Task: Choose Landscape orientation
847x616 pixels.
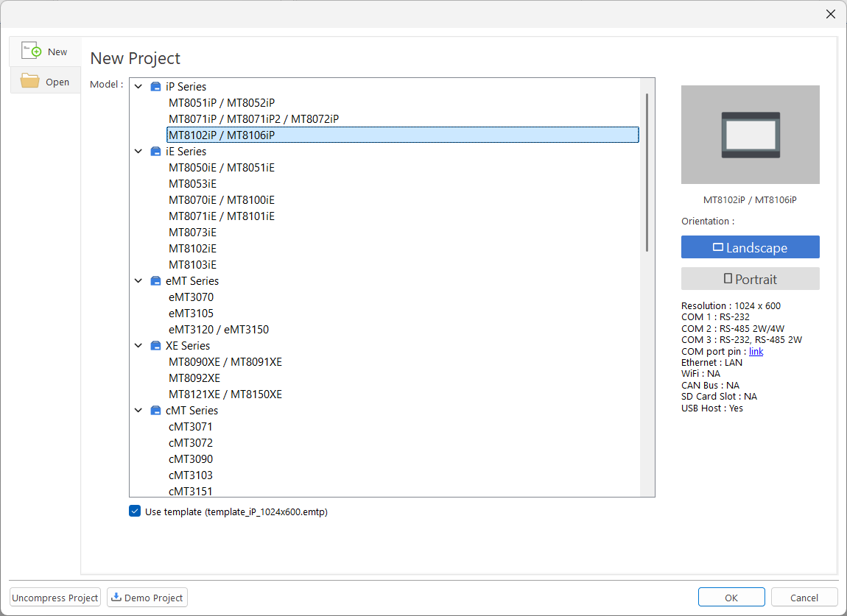Action: [x=751, y=247]
